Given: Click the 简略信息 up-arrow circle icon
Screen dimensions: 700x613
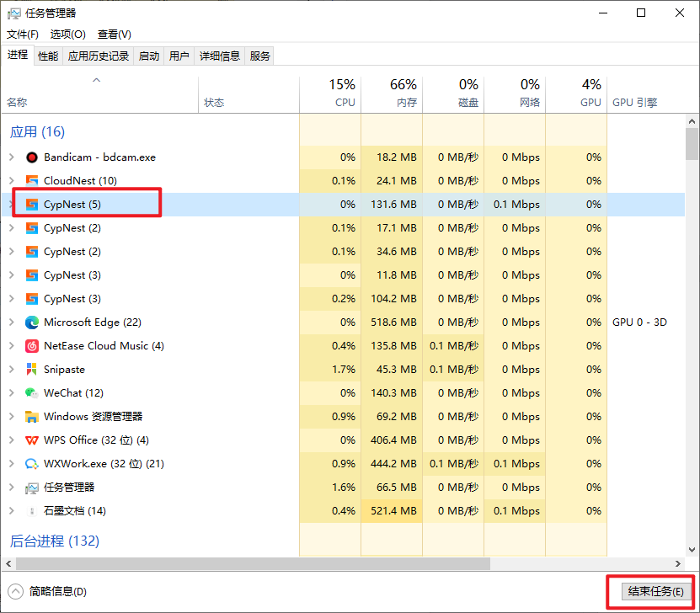Looking at the screenshot, I should [15, 592].
